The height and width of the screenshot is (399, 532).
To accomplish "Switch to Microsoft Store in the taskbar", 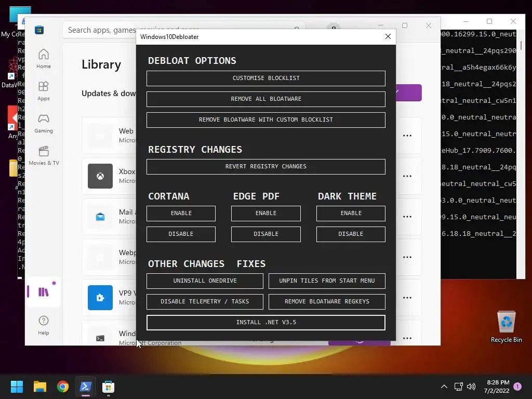I will [108, 387].
